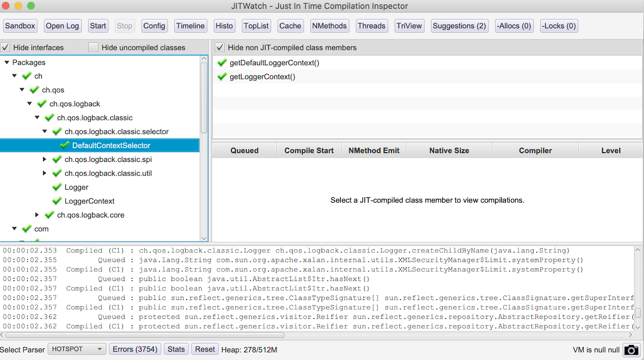Click green check icon beside getDefaultLoggerContext()
The width and height of the screenshot is (644, 360).
pos(222,62)
